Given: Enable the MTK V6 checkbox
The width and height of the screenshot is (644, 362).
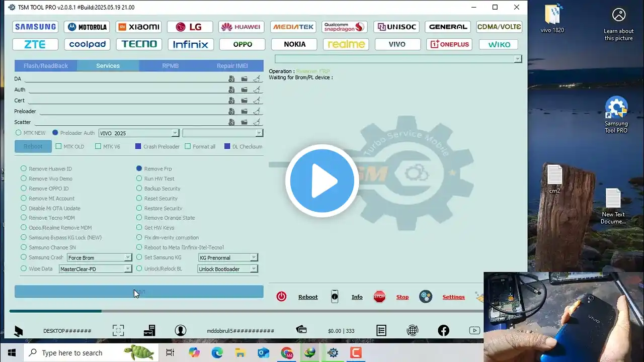Looking at the screenshot, I should point(98,146).
